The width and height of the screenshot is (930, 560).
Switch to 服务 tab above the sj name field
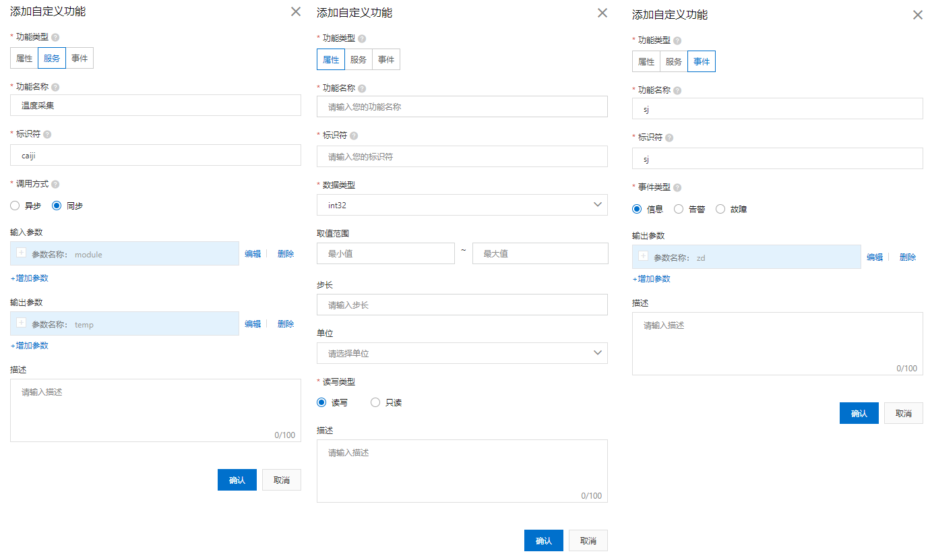(x=673, y=61)
